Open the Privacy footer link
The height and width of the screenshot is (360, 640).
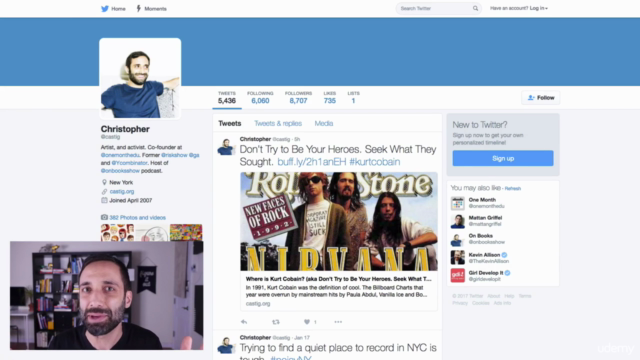point(460,303)
